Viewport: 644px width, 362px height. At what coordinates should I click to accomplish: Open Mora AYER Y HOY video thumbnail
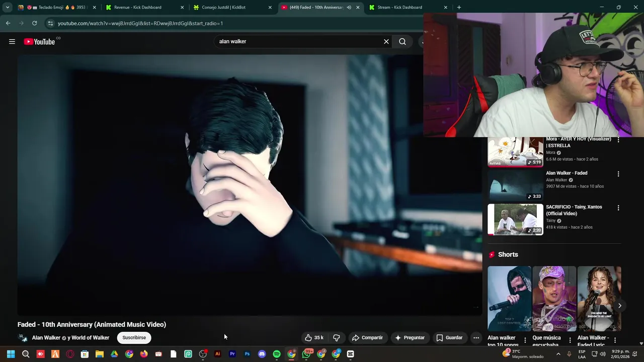coord(515,151)
